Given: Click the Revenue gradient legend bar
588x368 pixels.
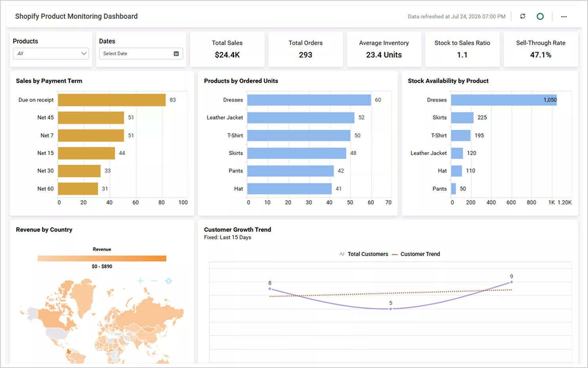Looking at the screenshot, I should (102, 258).
